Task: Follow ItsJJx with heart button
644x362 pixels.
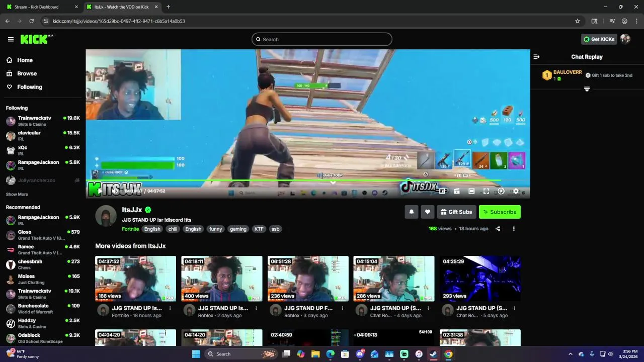Action: coord(428,212)
